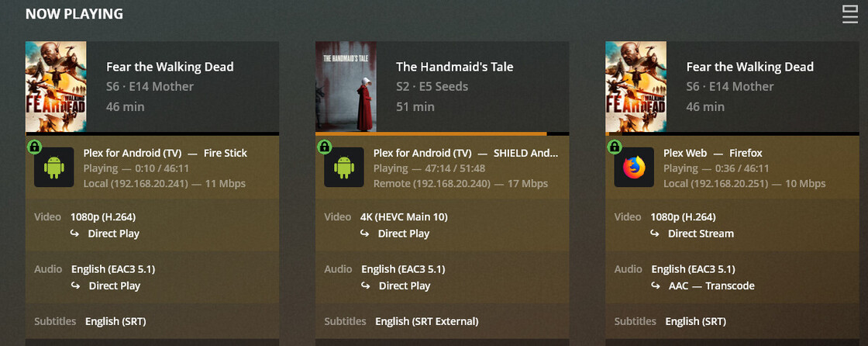Click the Direct Stream arrow under Firefox video
This screenshot has height=346, width=868.
(655, 234)
